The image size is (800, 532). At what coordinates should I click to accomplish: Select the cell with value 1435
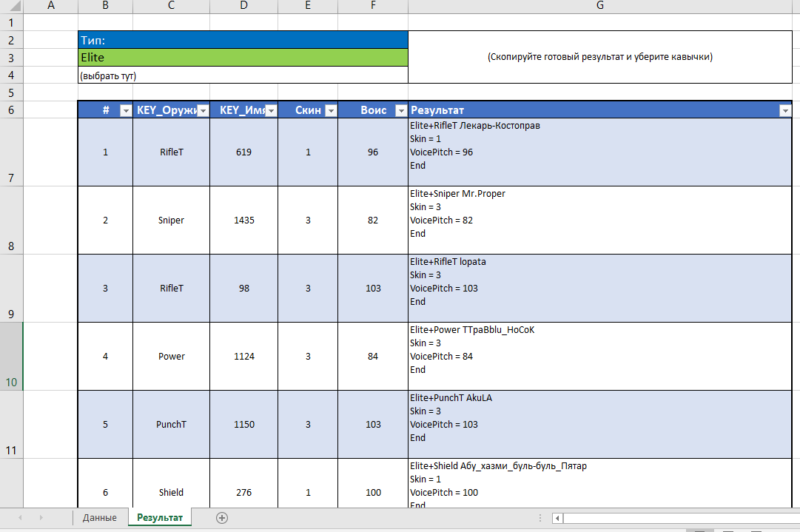[x=244, y=220]
